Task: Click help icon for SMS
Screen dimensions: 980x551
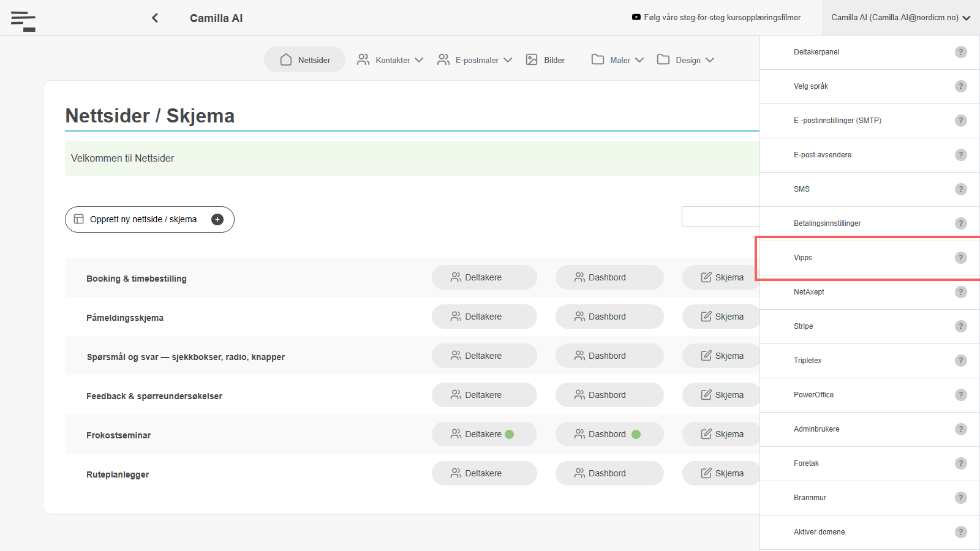Action: pos(961,189)
